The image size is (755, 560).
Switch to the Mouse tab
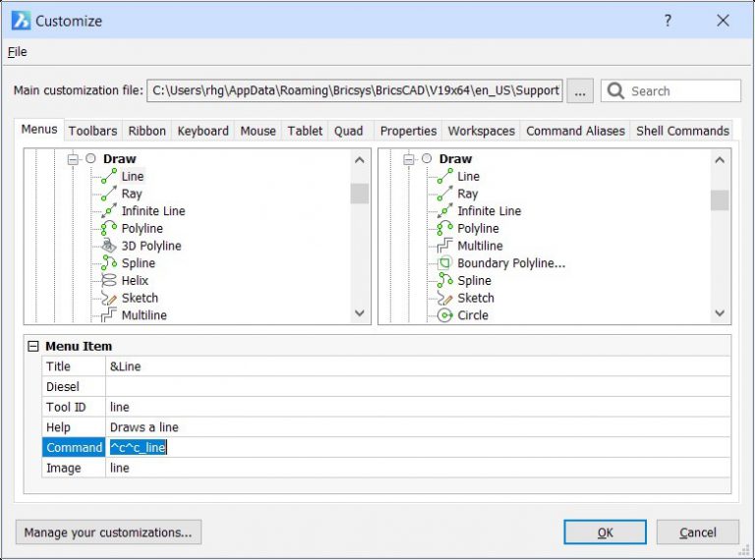click(259, 131)
